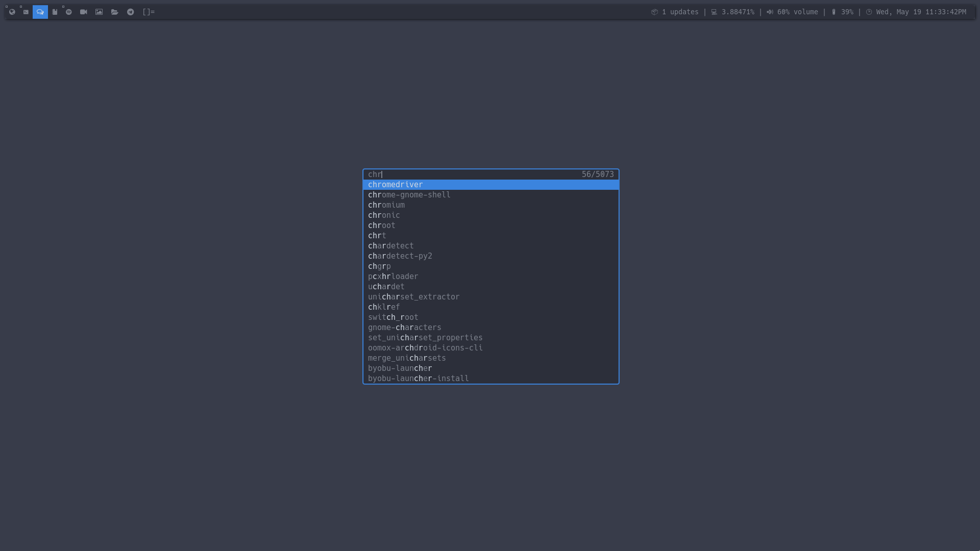Switch to the image picture workspace
The width and height of the screenshot is (980, 551).
tap(99, 12)
